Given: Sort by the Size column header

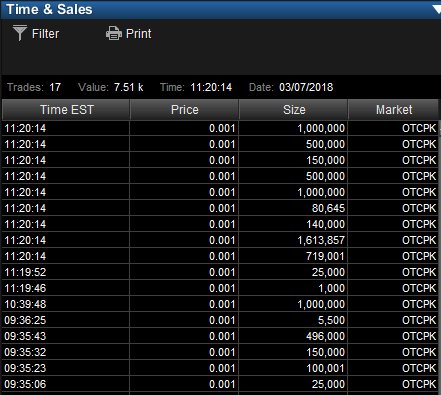Looking at the screenshot, I should (294, 110).
